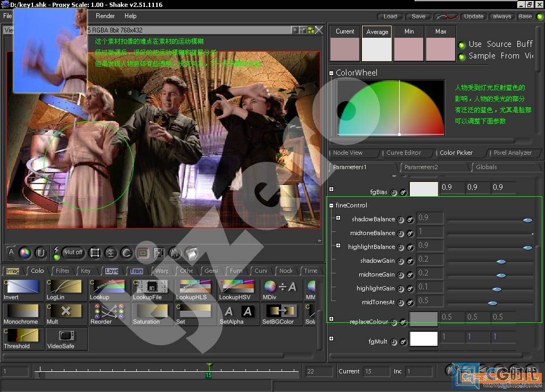545x392 pixels.
Task: Click the Load button
Action: pos(390,16)
